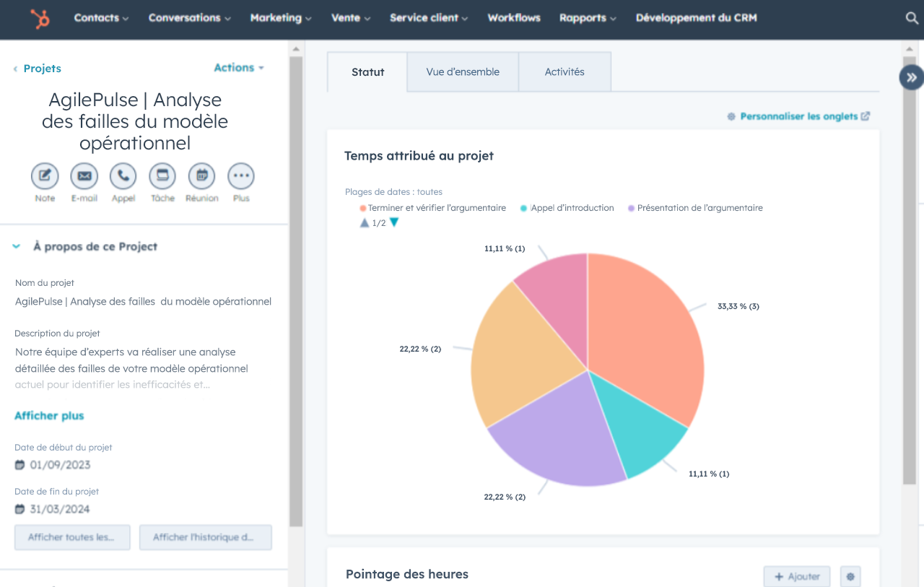Open the Activités tab
924x587 pixels.
click(565, 72)
